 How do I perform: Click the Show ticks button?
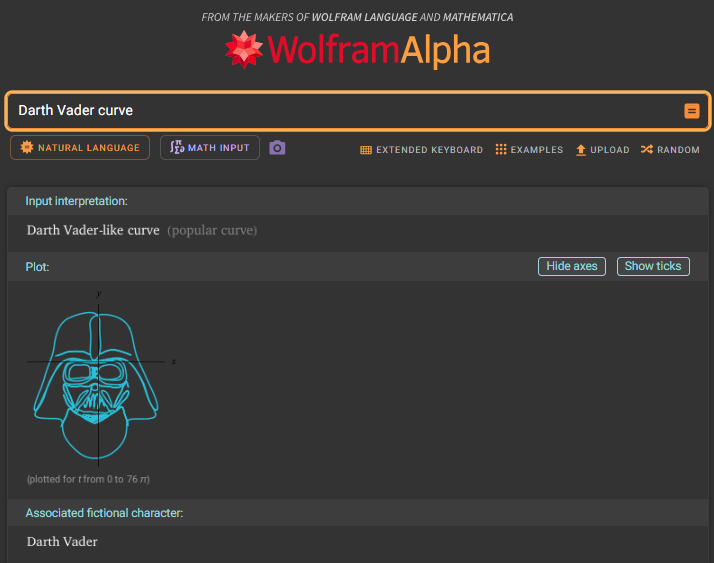coord(653,266)
